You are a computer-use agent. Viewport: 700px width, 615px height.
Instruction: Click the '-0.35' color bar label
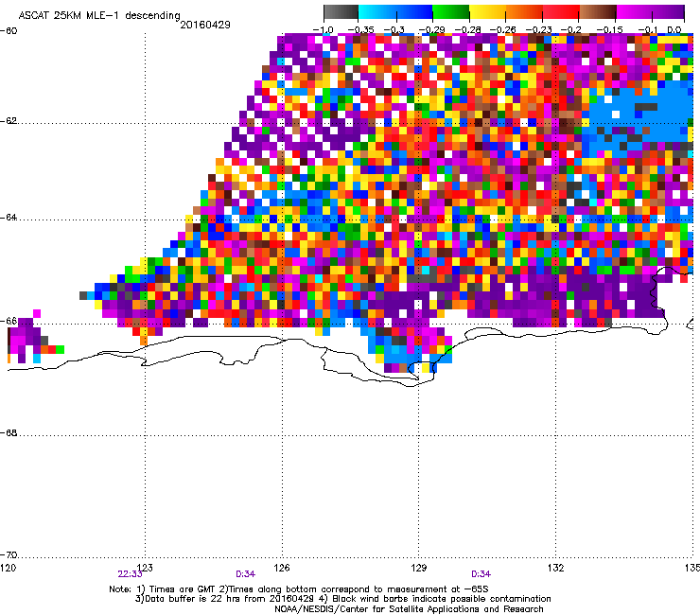tap(360, 30)
